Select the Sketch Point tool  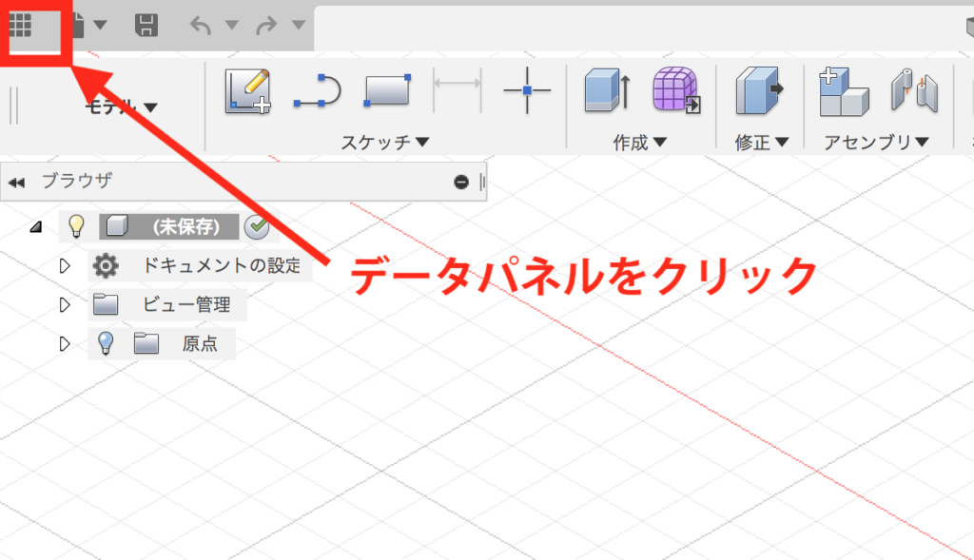pyautogui.click(x=525, y=90)
